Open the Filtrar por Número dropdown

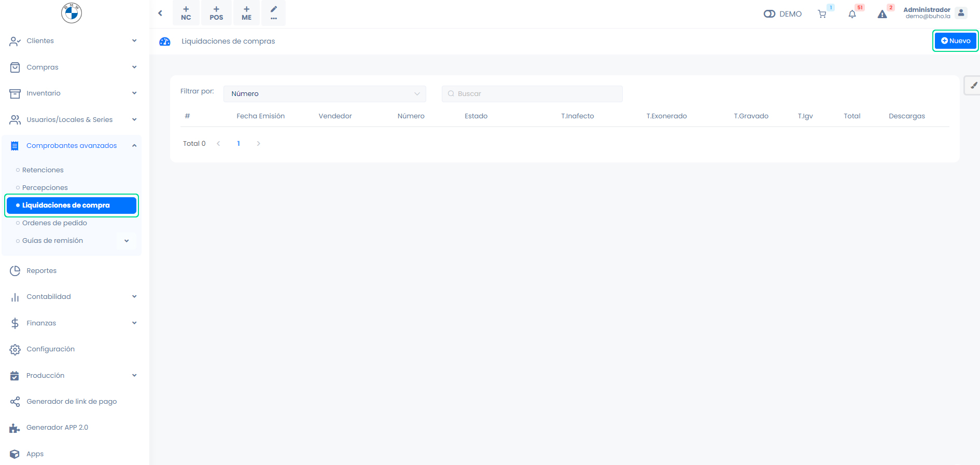pyautogui.click(x=325, y=94)
